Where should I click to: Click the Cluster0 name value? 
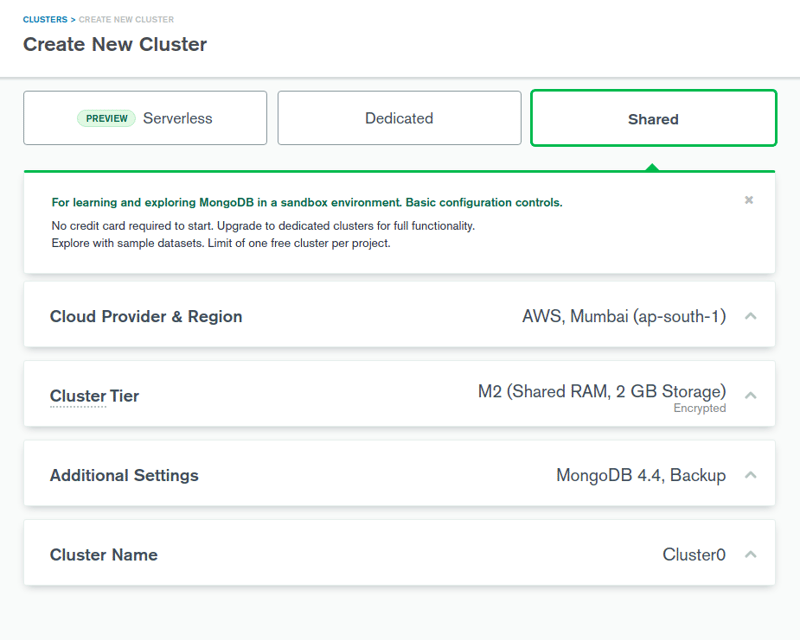click(x=694, y=555)
